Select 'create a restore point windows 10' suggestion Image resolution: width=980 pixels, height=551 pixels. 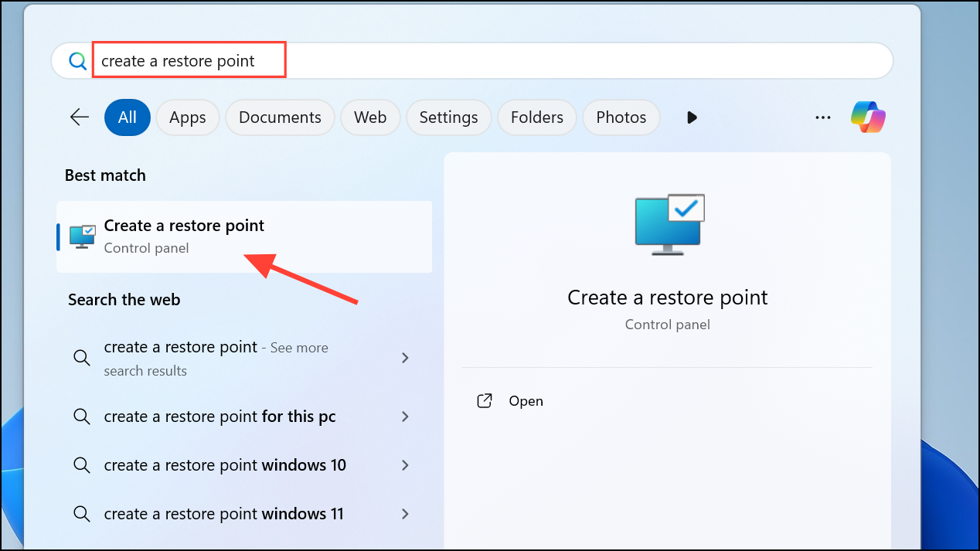click(x=244, y=465)
